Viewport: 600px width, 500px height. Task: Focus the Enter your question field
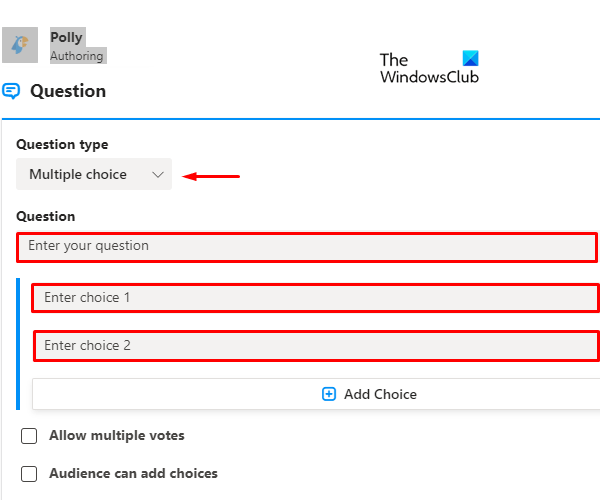pos(307,246)
